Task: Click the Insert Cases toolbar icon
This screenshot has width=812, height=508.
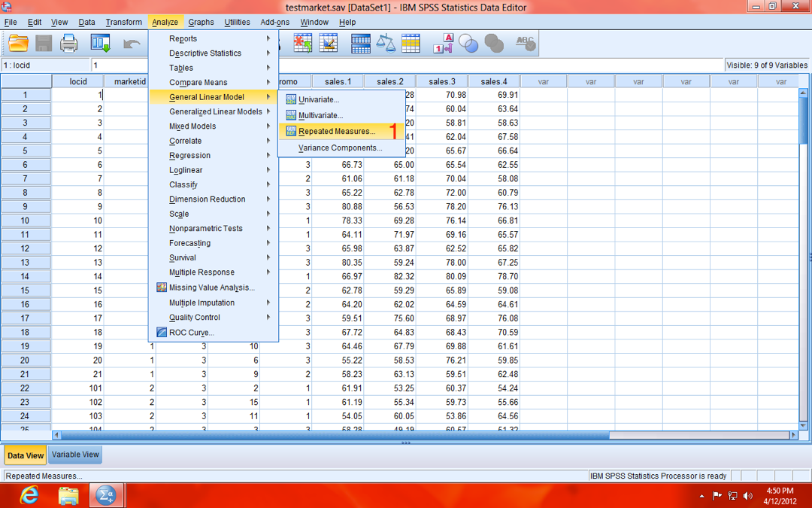Action: coord(303,43)
